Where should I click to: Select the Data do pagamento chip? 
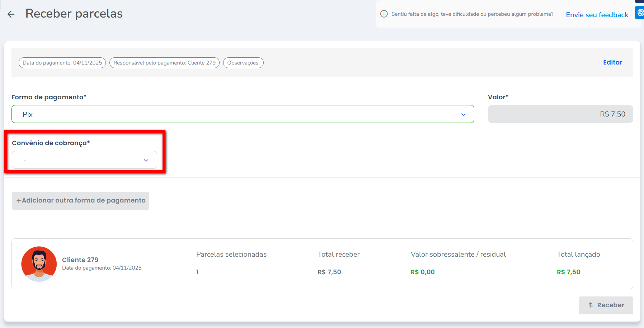pyautogui.click(x=62, y=63)
